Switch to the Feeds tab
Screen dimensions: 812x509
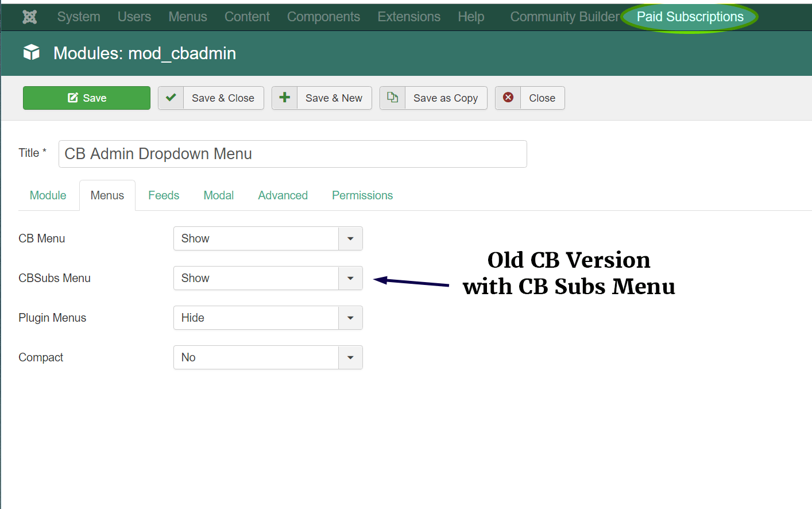tap(164, 195)
